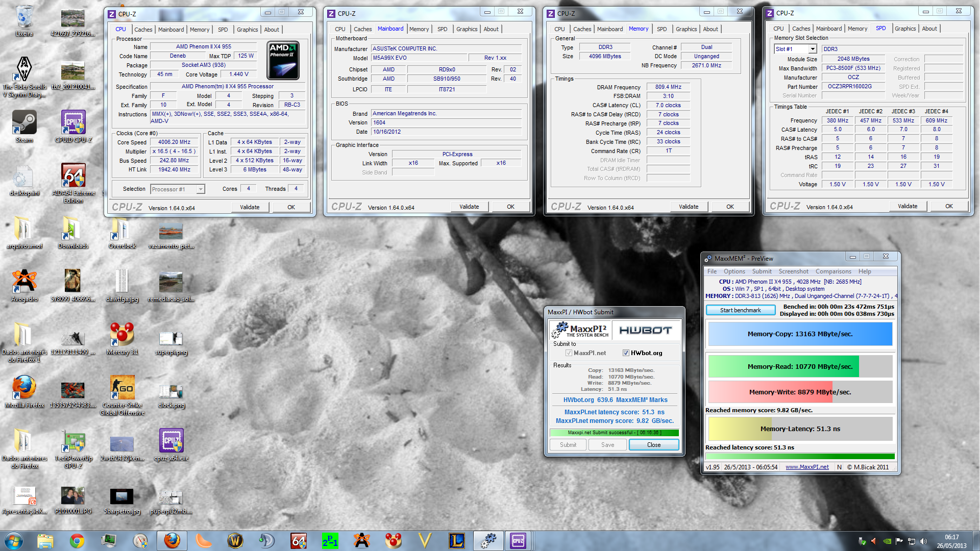980x551 pixels.
Task: Click Start benchmark in MaxxMEM
Action: point(740,310)
